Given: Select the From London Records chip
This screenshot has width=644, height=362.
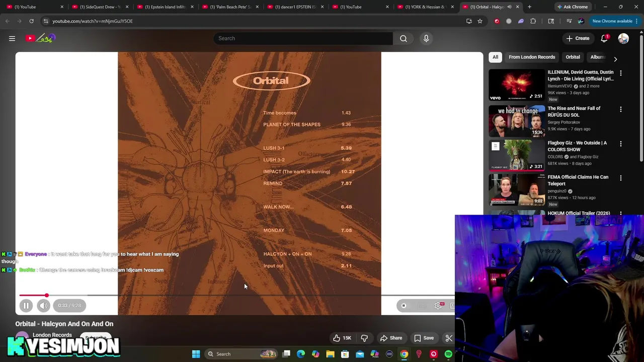Looking at the screenshot, I should [532, 57].
